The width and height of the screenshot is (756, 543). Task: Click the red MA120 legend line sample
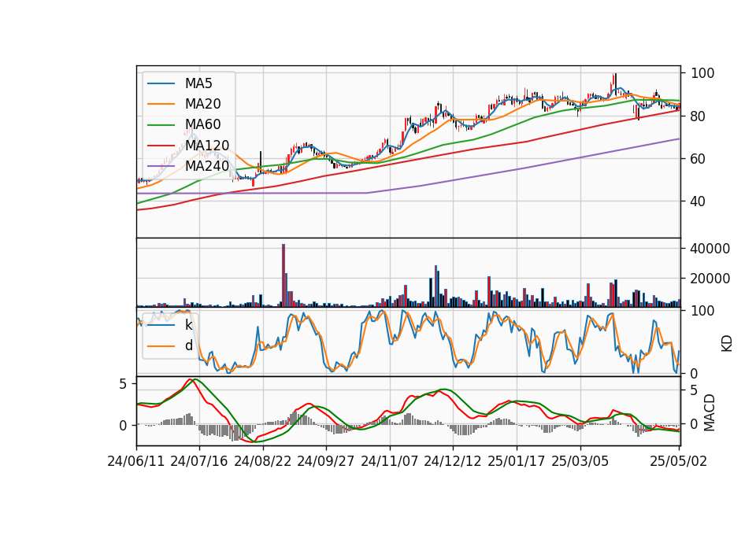(161, 146)
